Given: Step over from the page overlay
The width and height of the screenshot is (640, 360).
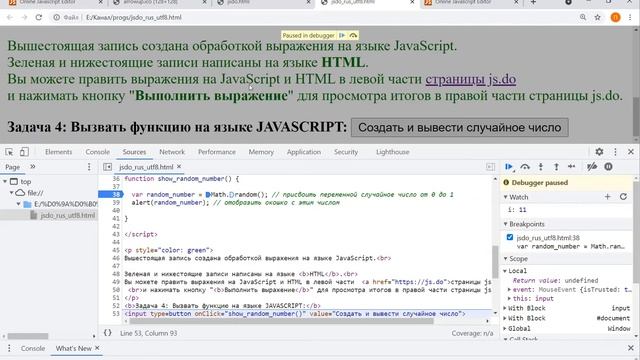Looking at the screenshot, I should (x=353, y=36).
